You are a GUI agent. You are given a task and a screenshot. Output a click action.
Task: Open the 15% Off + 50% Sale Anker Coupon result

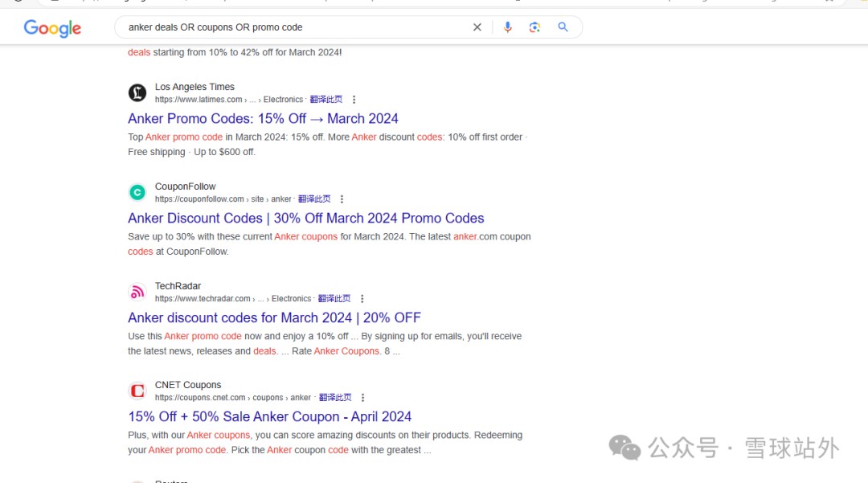tap(269, 416)
